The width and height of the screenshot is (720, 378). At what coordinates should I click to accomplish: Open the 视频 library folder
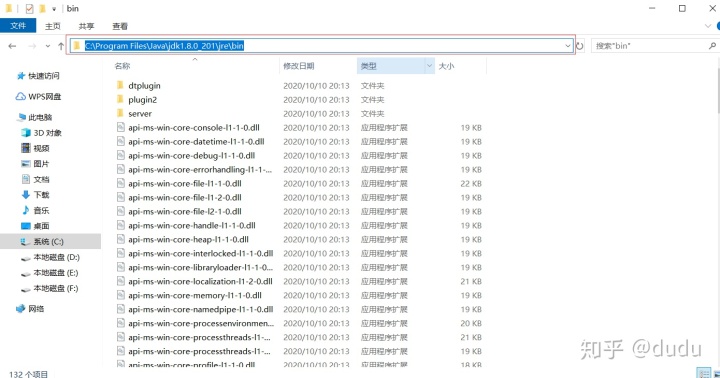[41, 148]
